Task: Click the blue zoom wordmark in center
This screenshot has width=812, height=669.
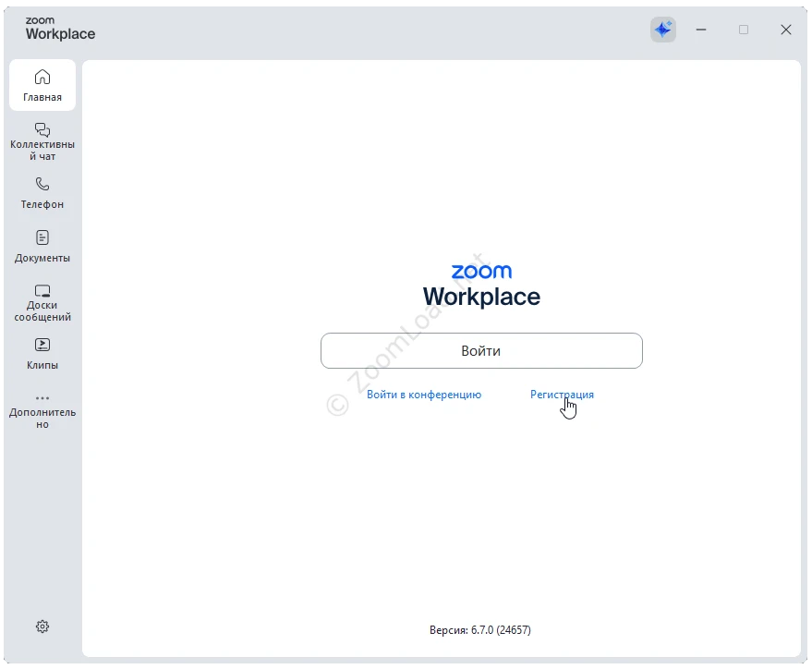Action: coord(481,272)
